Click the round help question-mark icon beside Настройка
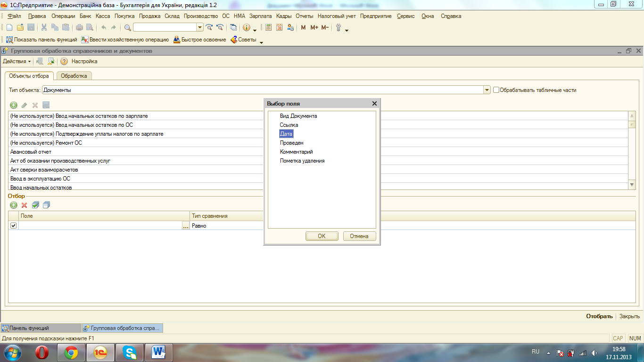Image resolution: width=644 pixels, height=362 pixels. (64, 61)
